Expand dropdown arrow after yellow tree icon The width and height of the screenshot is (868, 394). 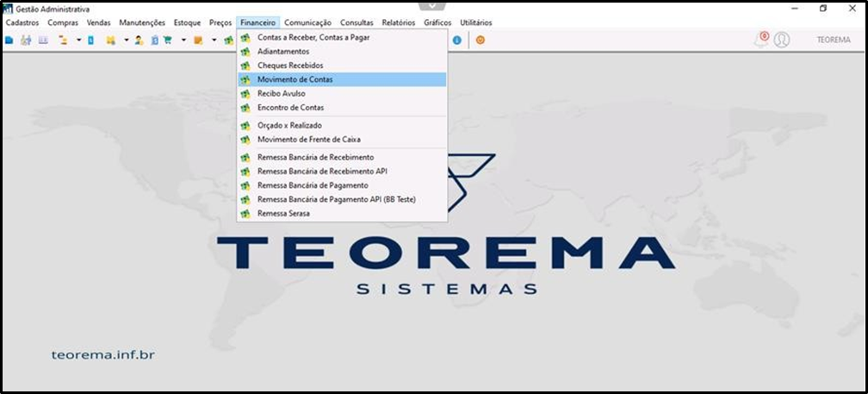coord(78,40)
